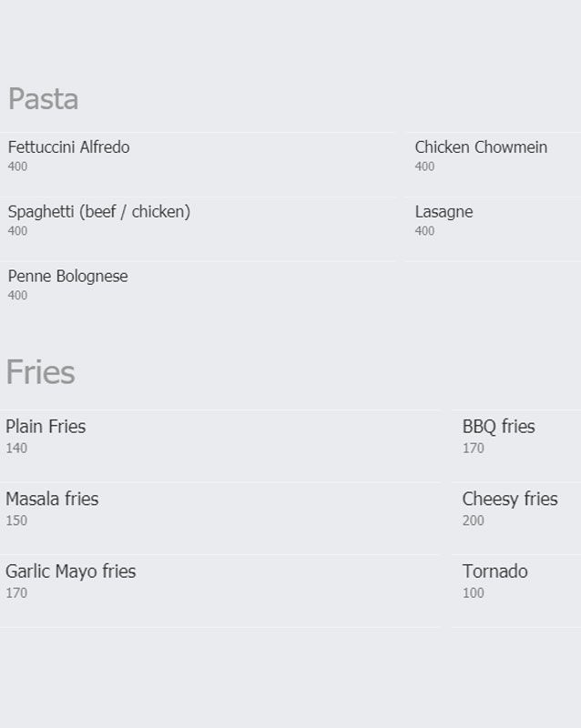Select the 200 price below Cheesy fries
The width and height of the screenshot is (581, 728).
tap(474, 521)
